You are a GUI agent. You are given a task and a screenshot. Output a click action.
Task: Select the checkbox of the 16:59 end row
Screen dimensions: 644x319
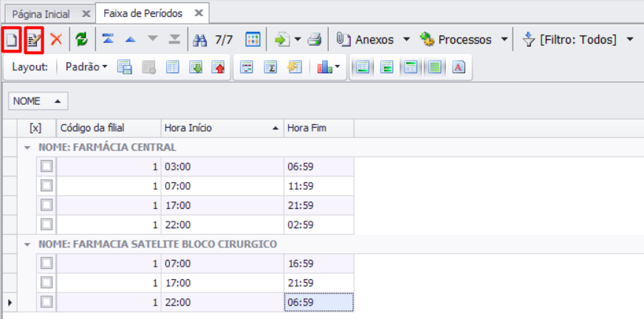[47, 263]
